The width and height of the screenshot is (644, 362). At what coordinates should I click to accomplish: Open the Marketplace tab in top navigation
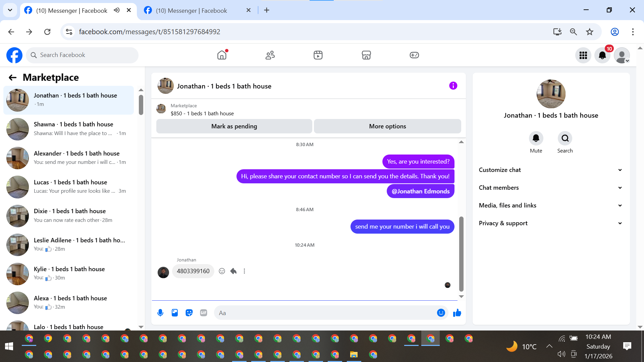pos(366,55)
